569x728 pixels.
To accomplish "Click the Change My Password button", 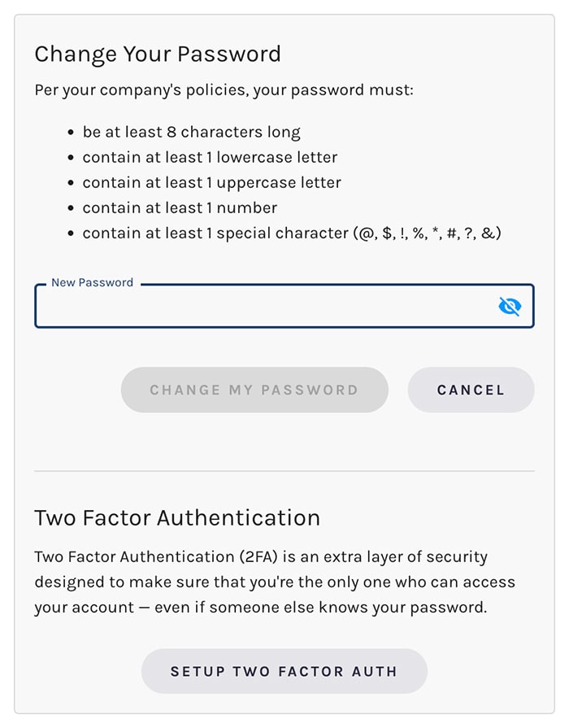I will click(254, 390).
